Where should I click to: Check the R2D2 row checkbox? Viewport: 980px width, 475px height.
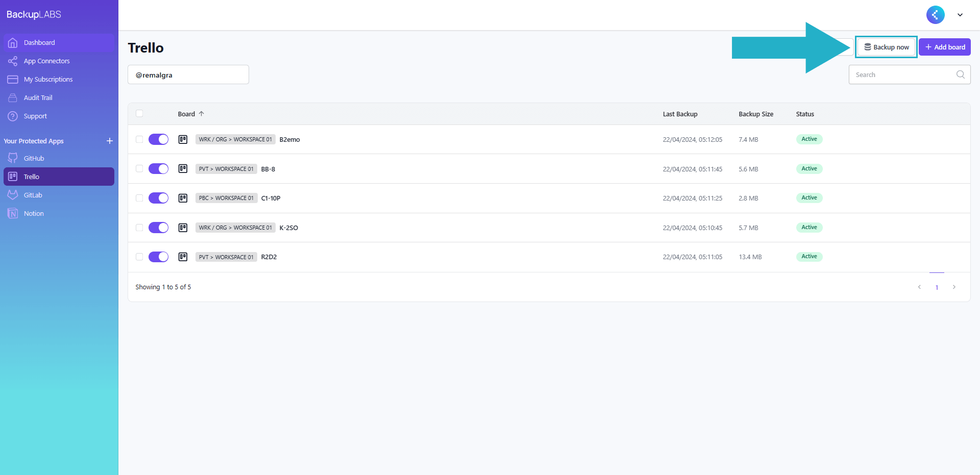click(x=139, y=257)
